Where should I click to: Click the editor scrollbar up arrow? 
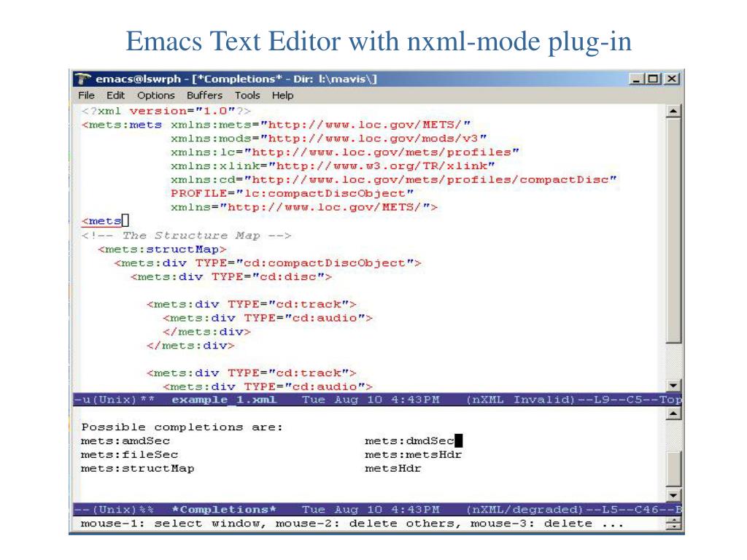pos(673,112)
